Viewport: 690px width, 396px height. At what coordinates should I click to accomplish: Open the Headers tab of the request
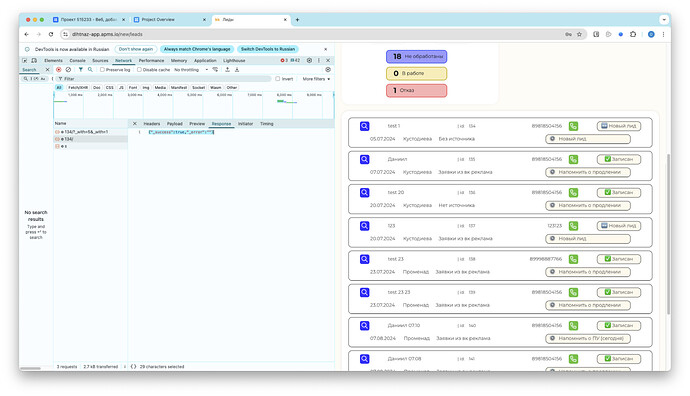click(152, 124)
